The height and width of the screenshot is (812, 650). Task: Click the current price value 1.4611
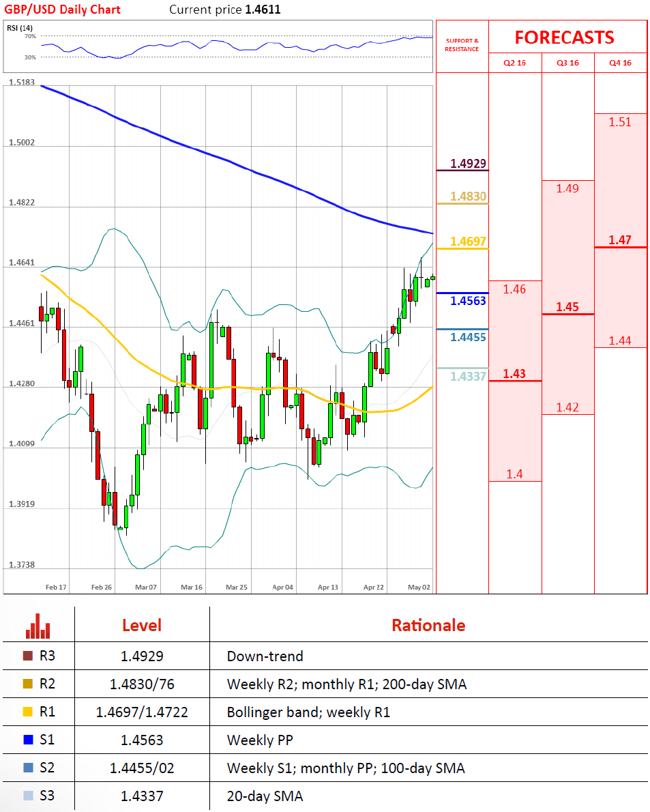pos(263,10)
